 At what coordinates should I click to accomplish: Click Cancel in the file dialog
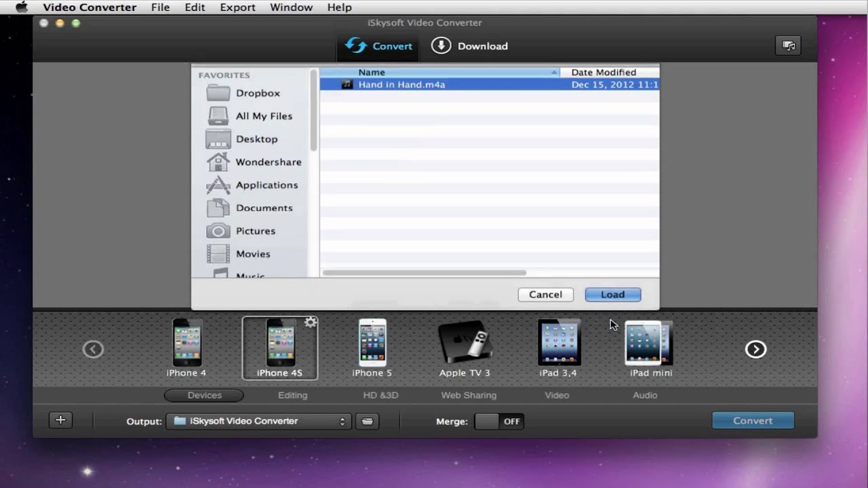click(546, 295)
